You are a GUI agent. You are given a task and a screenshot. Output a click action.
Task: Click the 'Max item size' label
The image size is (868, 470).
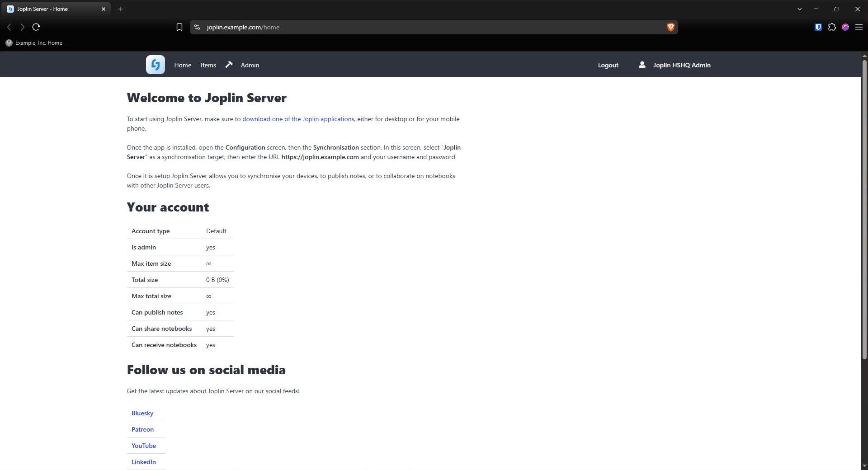tap(151, 263)
